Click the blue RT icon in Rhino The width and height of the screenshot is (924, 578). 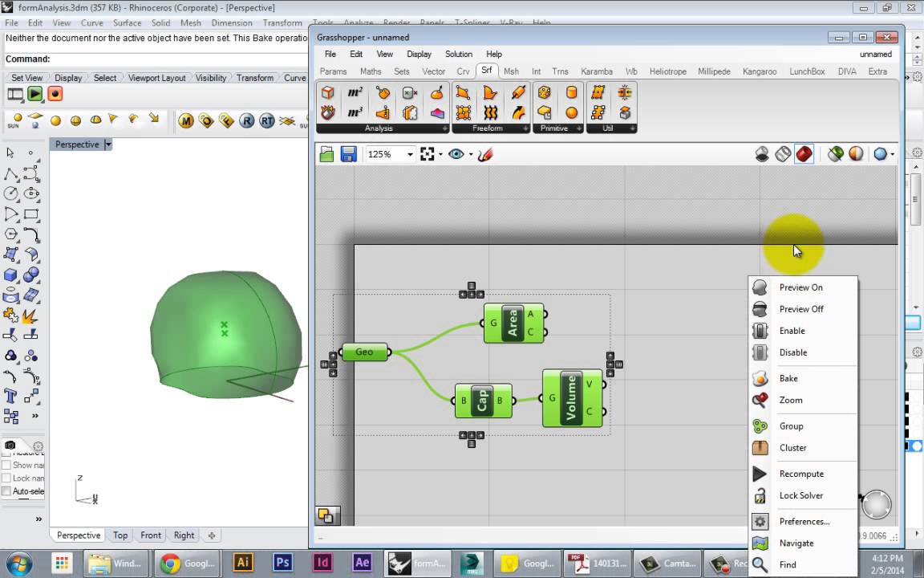pos(267,121)
